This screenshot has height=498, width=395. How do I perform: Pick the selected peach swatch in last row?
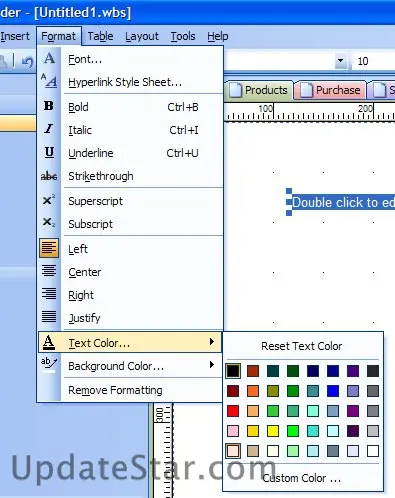233,451
